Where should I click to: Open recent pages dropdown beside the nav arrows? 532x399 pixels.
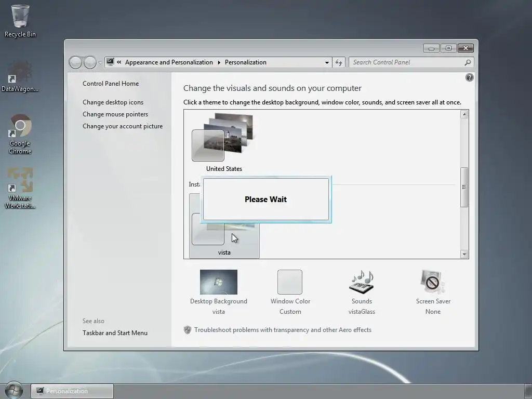click(x=100, y=63)
